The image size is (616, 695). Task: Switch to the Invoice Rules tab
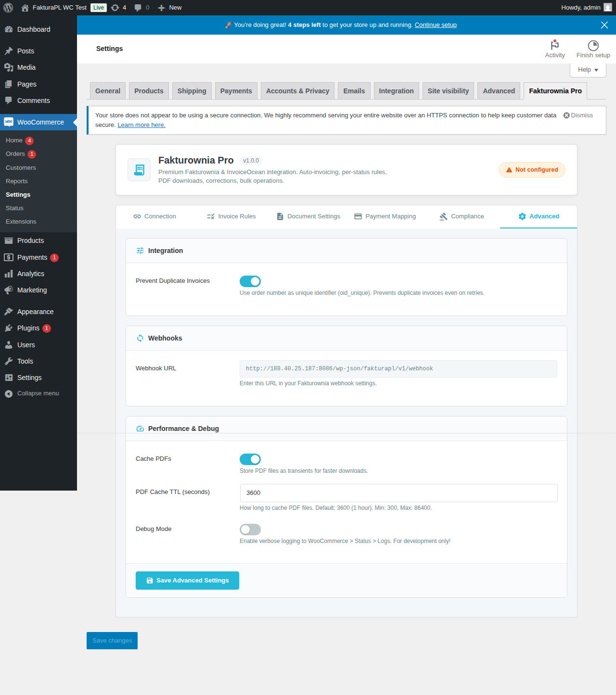(x=231, y=216)
